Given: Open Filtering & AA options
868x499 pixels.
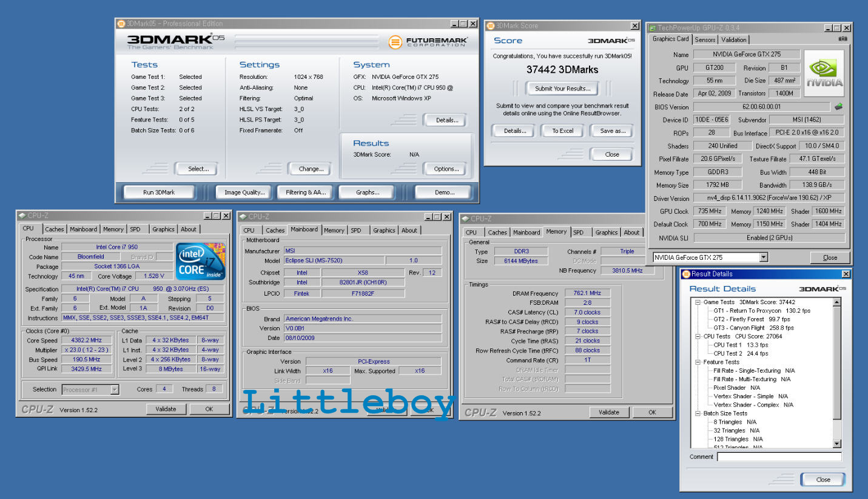Looking at the screenshot, I should pos(305,192).
